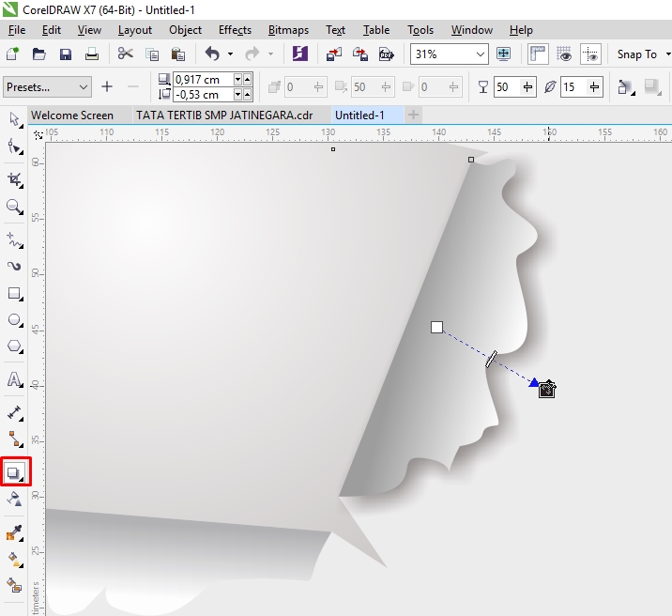This screenshot has height=616, width=672.
Task: Select the Rectangle tool
Action: [x=15, y=294]
